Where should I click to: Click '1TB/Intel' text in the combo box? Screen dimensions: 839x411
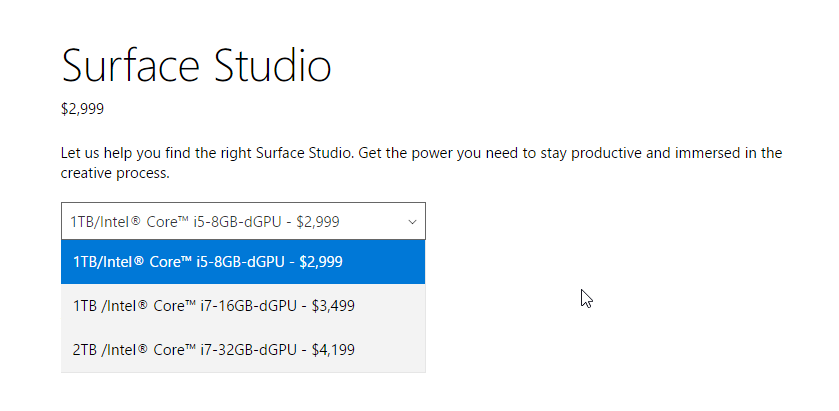pos(97,222)
